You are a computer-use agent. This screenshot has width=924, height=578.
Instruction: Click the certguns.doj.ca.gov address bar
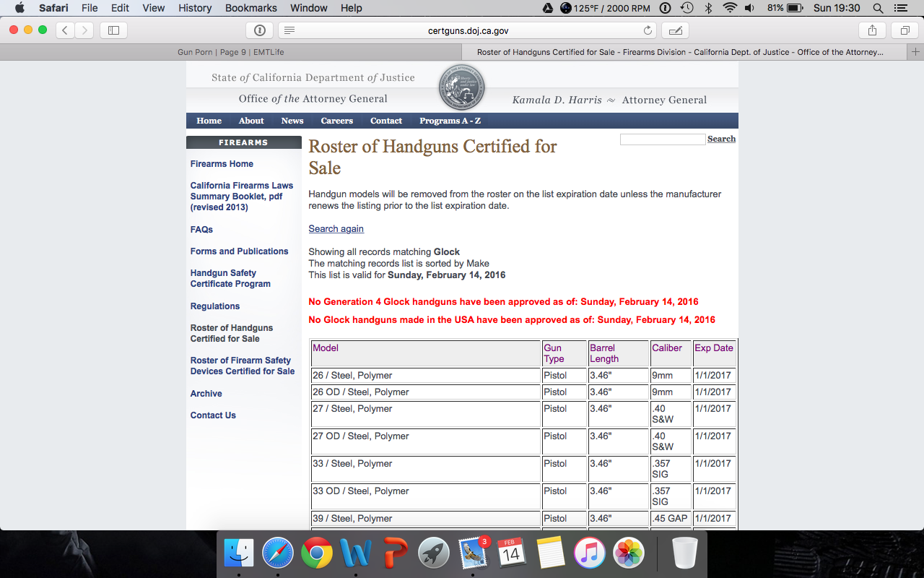pyautogui.click(x=468, y=30)
